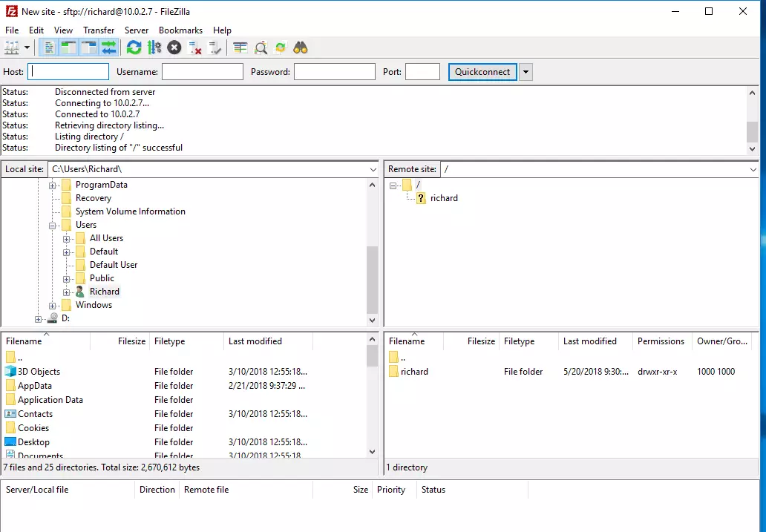Open the Transfer menu
This screenshot has height=532, width=766.
(x=99, y=30)
